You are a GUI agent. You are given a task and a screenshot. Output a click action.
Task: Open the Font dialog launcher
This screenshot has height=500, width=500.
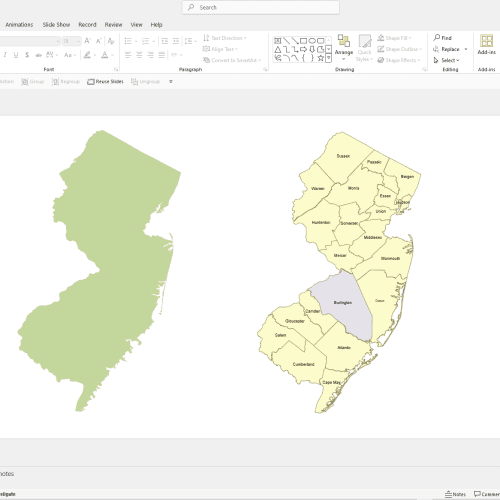(x=116, y=69)
